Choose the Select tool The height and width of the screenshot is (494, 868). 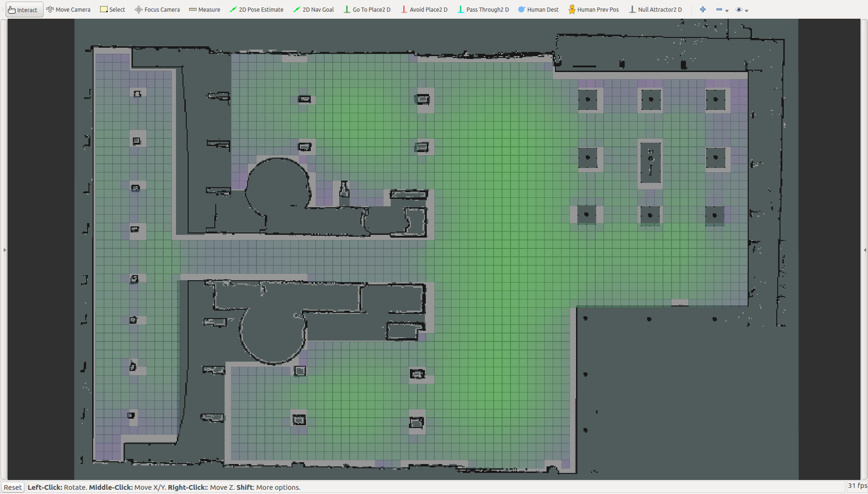coord(113,9)
